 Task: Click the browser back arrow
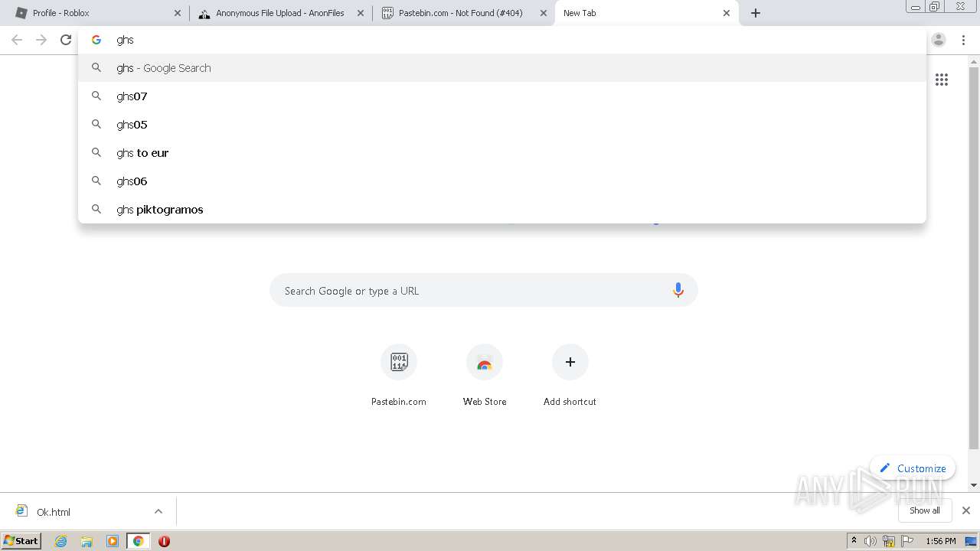[x=17, y=40]
